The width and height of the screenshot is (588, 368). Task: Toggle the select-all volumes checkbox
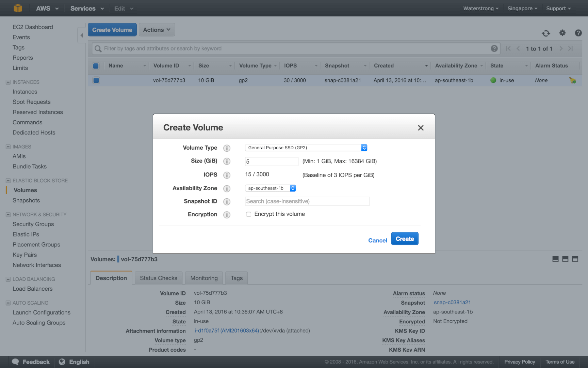coord(96,66)
